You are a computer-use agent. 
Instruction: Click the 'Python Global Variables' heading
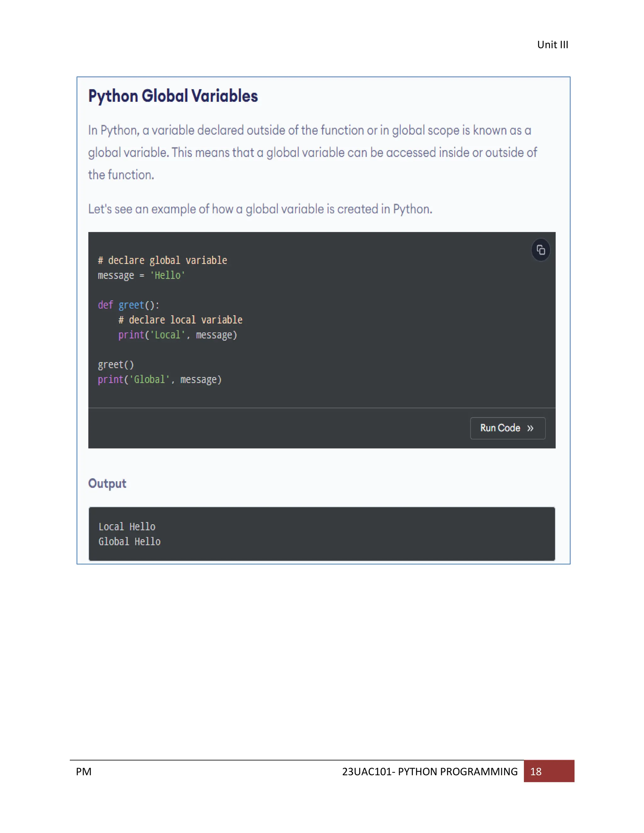tap(173, 96)
